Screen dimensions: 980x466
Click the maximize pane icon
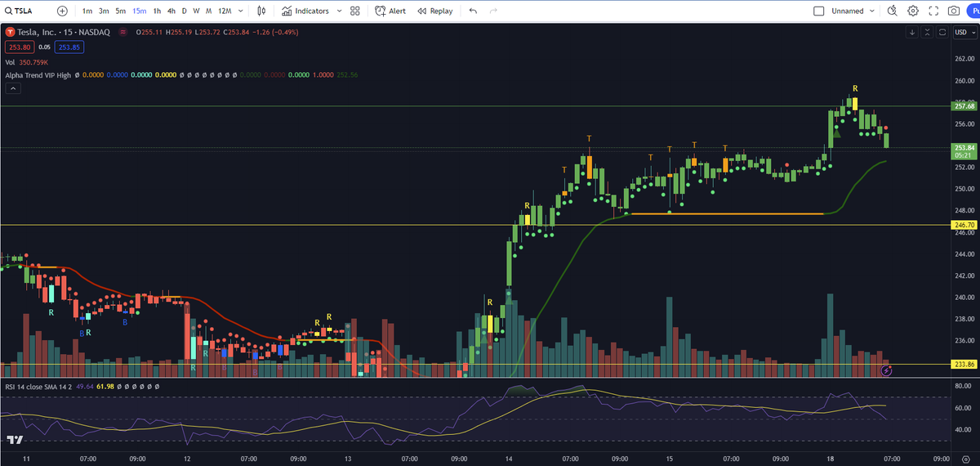[x=941, y=33]
